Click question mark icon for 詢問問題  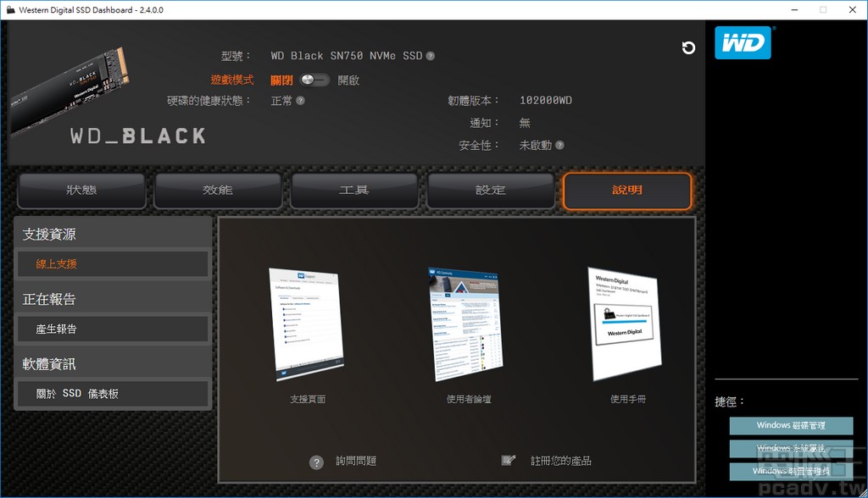pyautogui.click(x=316, y=462)
